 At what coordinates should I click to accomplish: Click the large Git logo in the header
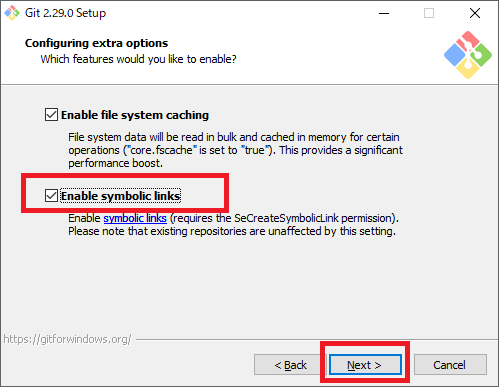point(468,55)
